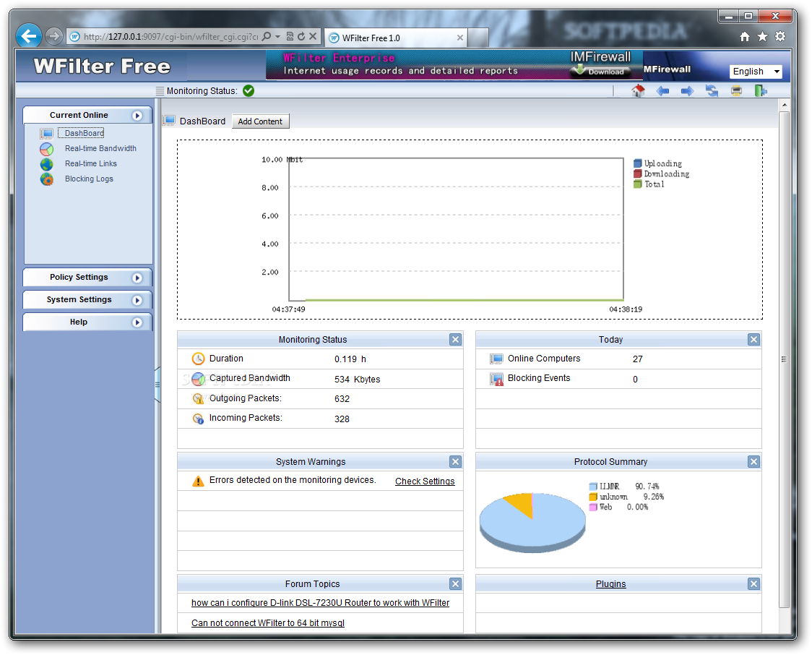Open browser favorites star icon
This screenshot has width=812, height=655.
762,36
